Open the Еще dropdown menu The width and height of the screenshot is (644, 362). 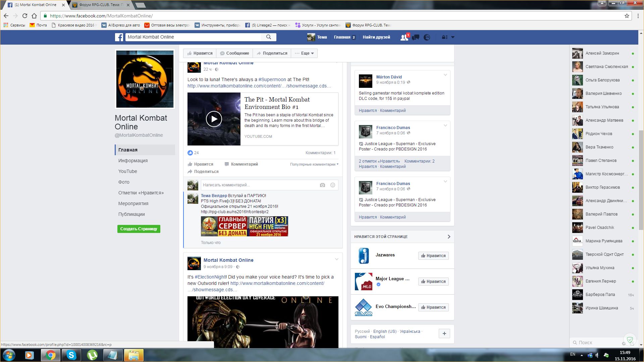pyautogui.click(x=305, y=53)
